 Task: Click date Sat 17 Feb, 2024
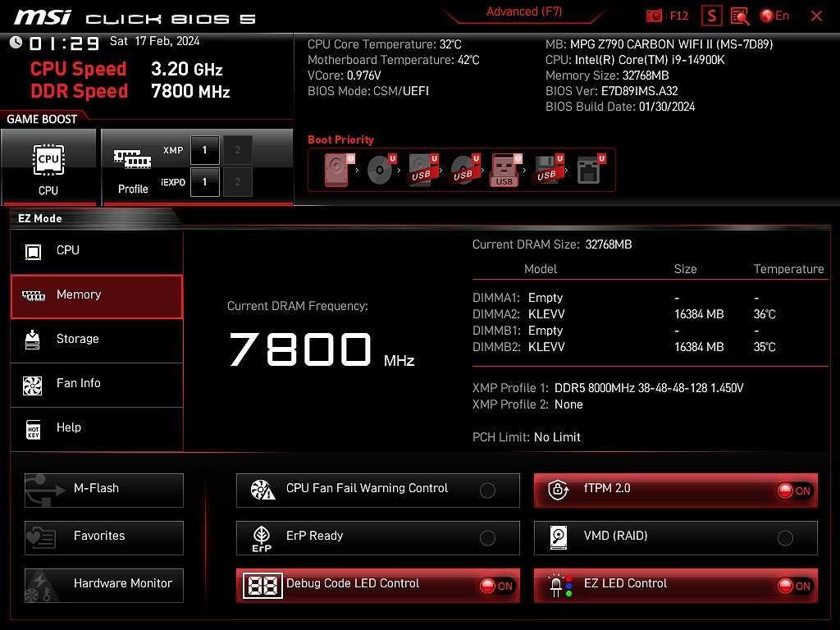tap(154, 41)
